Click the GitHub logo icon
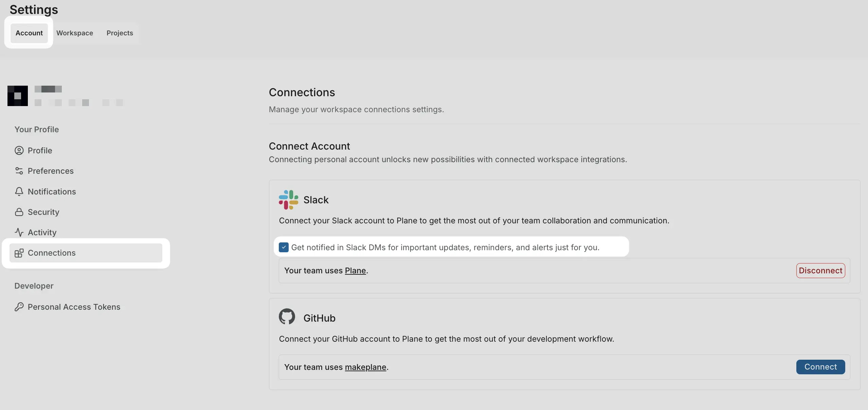The width and height of the screenshot is (868, 410). click(x=287, y=317)
